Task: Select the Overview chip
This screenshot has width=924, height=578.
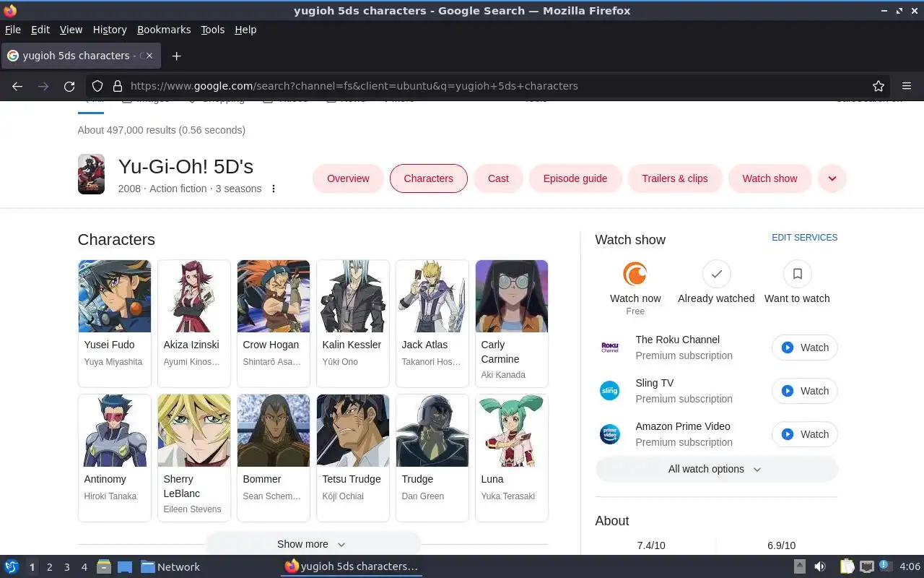Action: point(348,178)
